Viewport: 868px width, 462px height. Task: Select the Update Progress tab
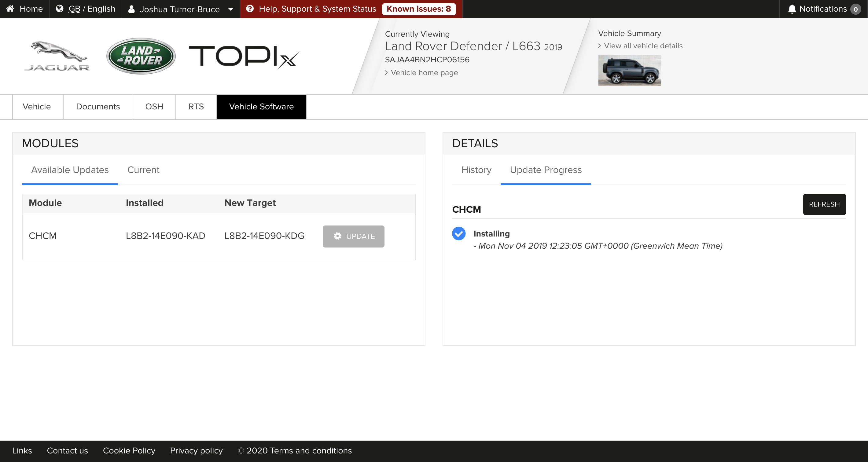click(546, 170)
